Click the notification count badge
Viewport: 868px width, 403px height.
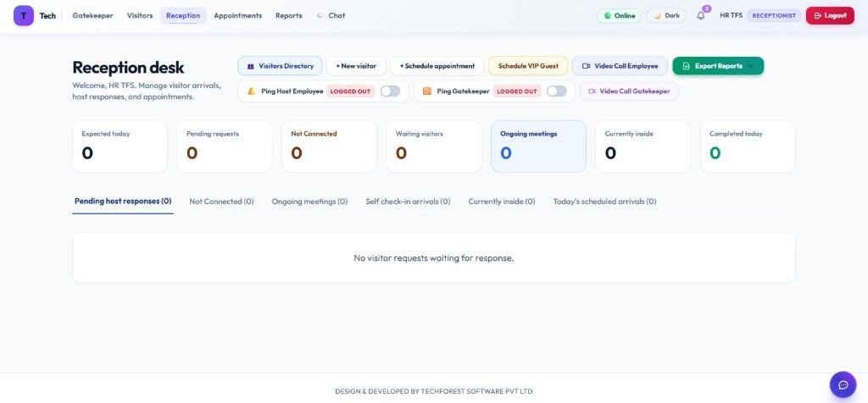(x=706, y=8)
